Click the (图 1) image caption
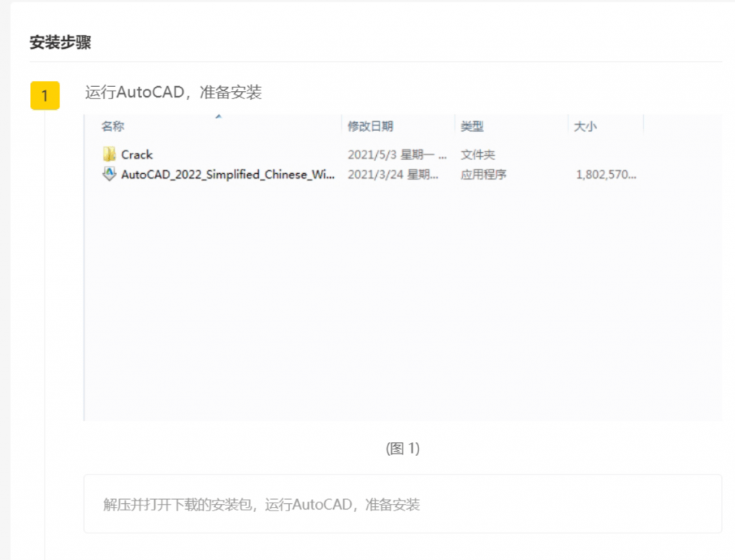The width and height of the screenshot is (735, 560). 403,448
